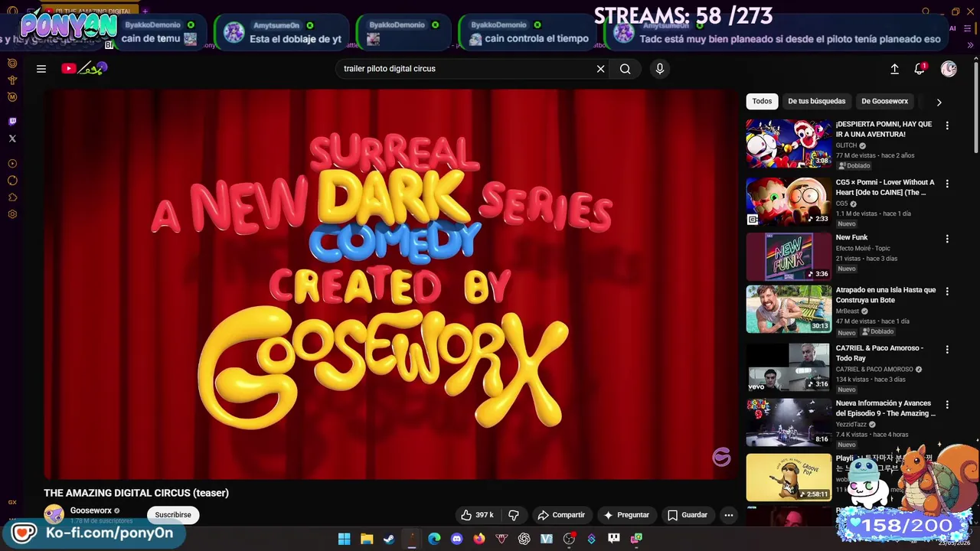Select the 'Todos' filter chip
Viewport: 980px width, 551px height.
[762, 101]
